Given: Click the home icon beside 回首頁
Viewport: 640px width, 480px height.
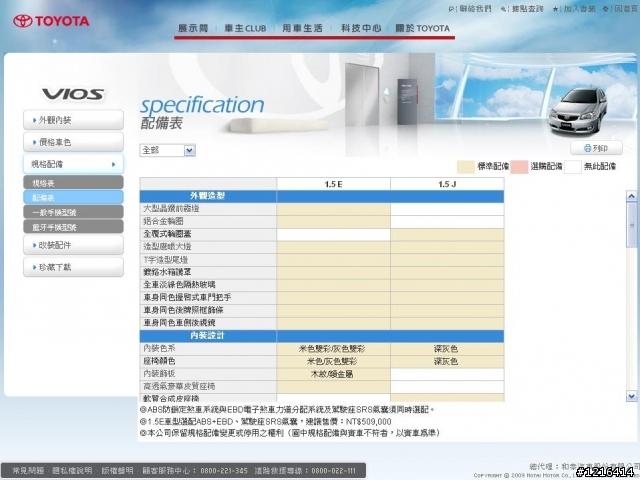Looking at the screenshot, I should [606, 9].
